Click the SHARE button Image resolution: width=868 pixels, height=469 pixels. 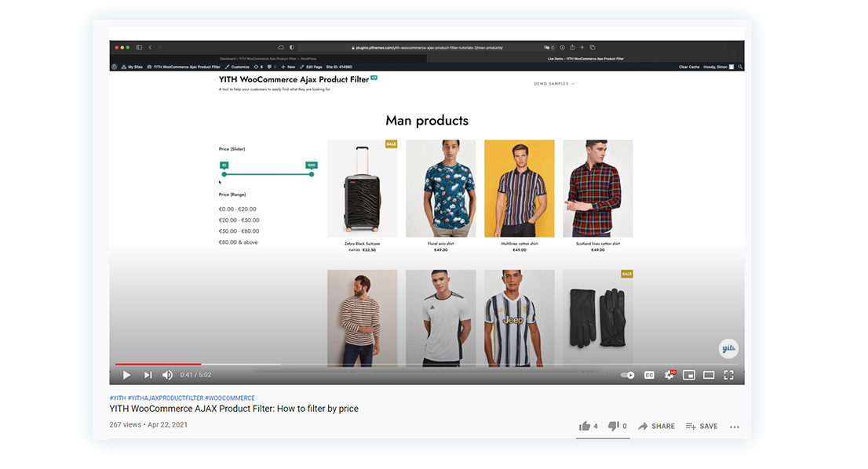click(657, 426)
